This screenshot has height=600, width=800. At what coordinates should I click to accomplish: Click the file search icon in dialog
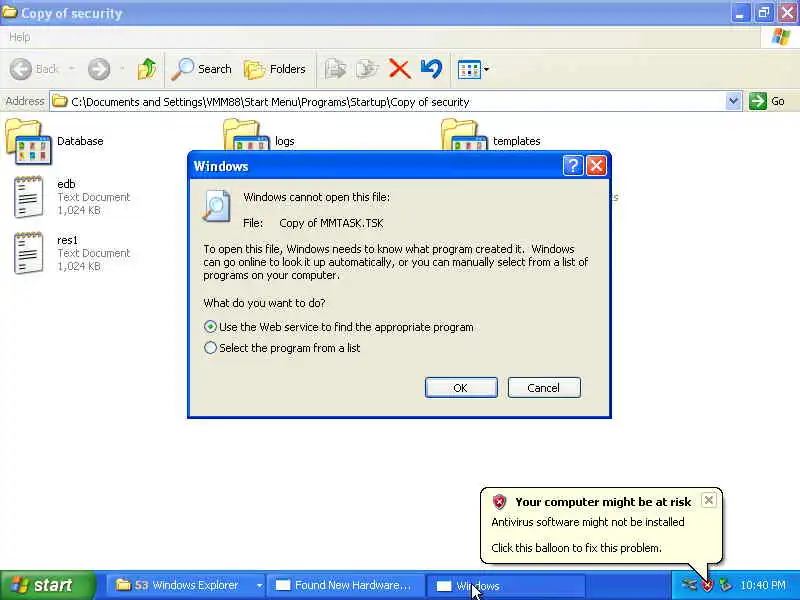click(216, 206)
